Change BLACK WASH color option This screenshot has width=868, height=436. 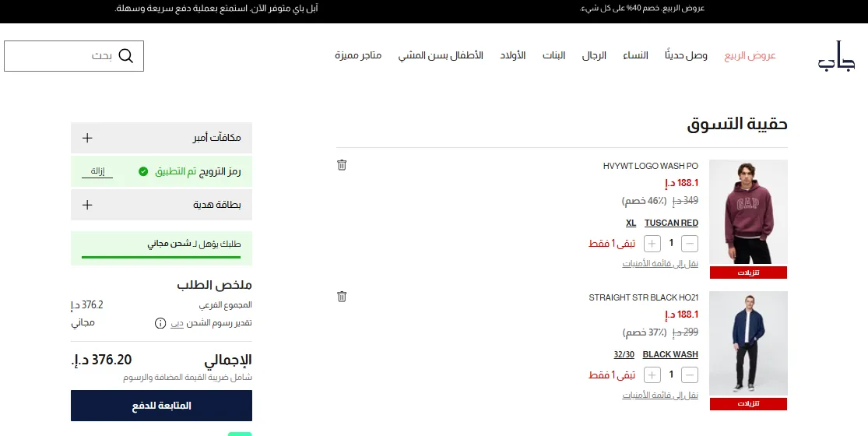point(669,355)
